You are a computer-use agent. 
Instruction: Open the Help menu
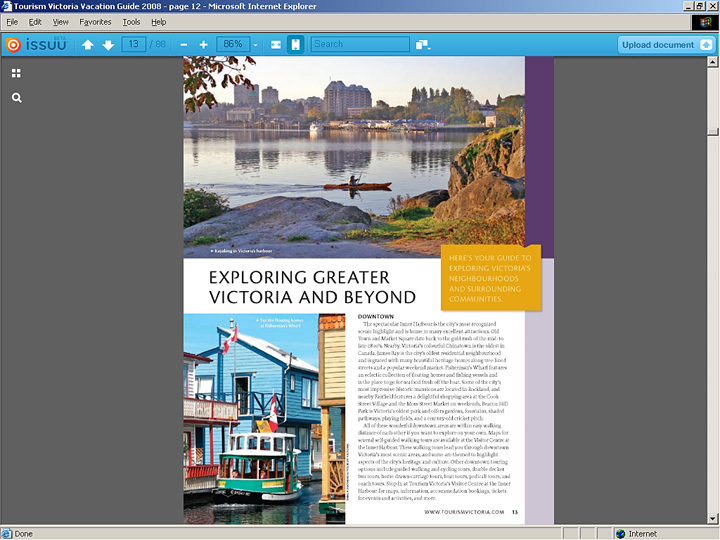pos(158,22)
